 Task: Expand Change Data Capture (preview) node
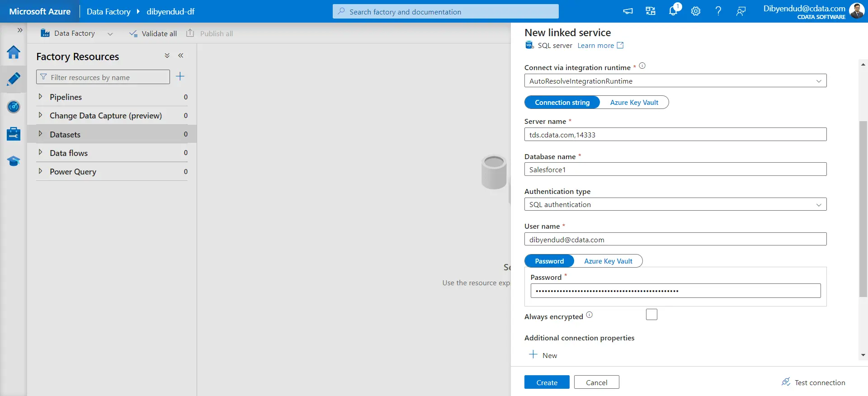(40, 115)
